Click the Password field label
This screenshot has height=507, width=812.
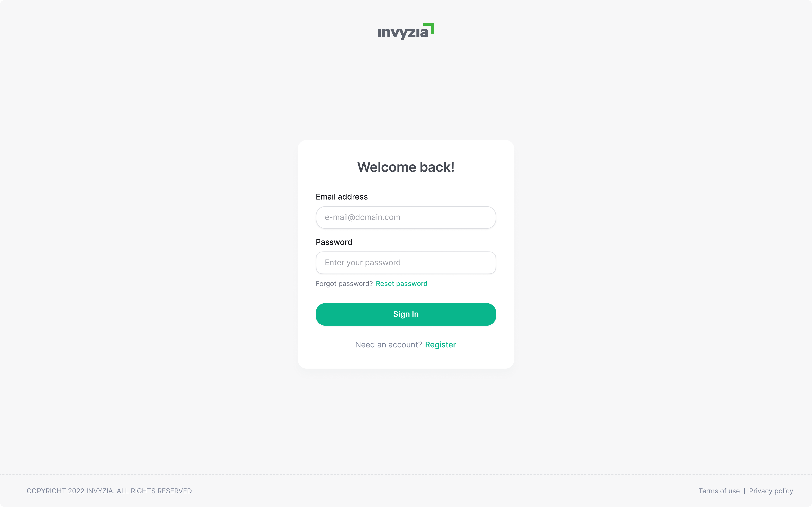tap(334, 242)
